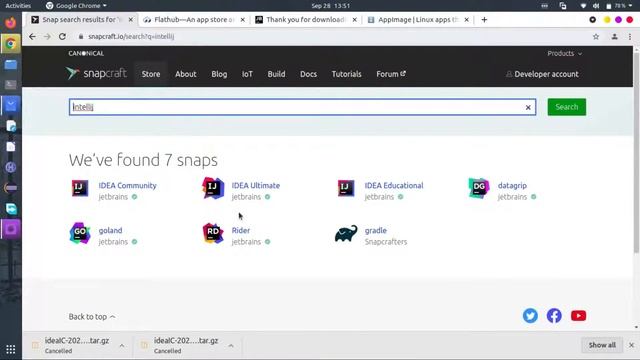Visit the Facebook social icon
This screenshot has width=640, height=360.
[x=554, y=316]
